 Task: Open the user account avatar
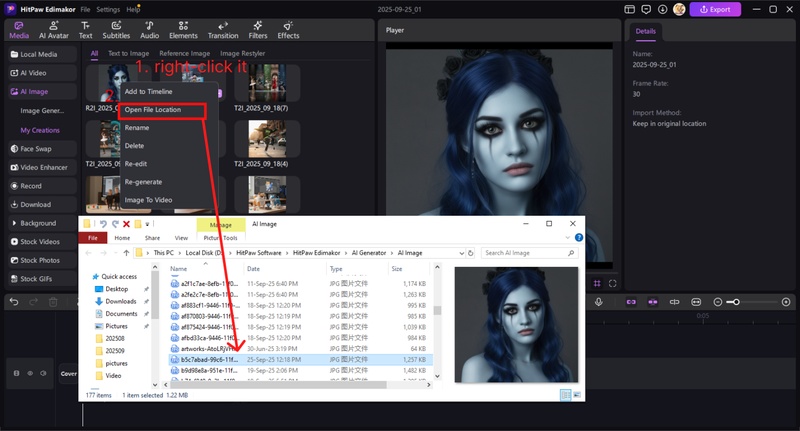coord(679,9)
